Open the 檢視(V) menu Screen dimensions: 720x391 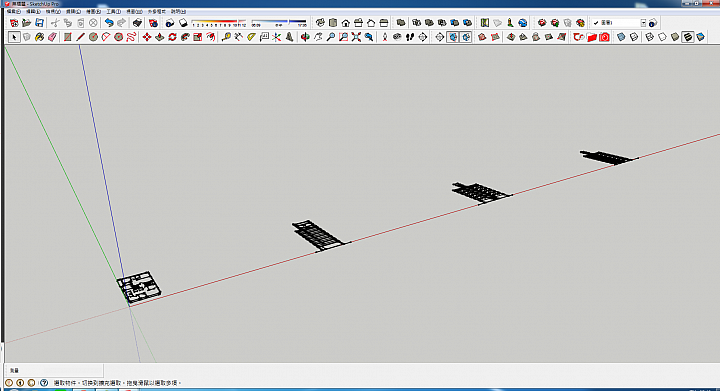(53, 11)
